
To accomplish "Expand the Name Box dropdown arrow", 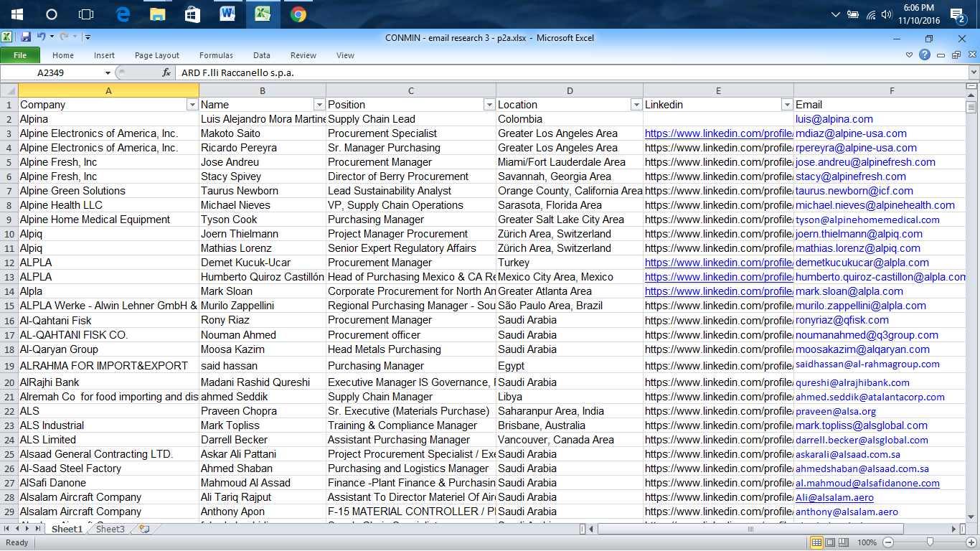I will tap(108, 72).
